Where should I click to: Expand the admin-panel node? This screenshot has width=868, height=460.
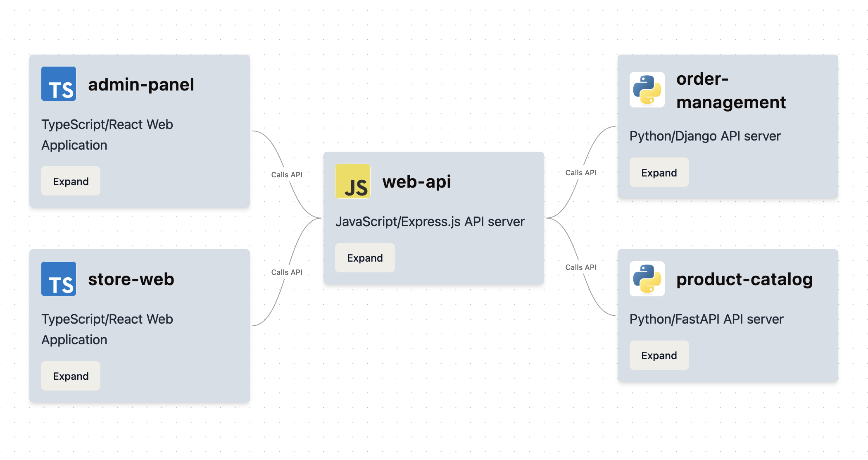(70, 181)
